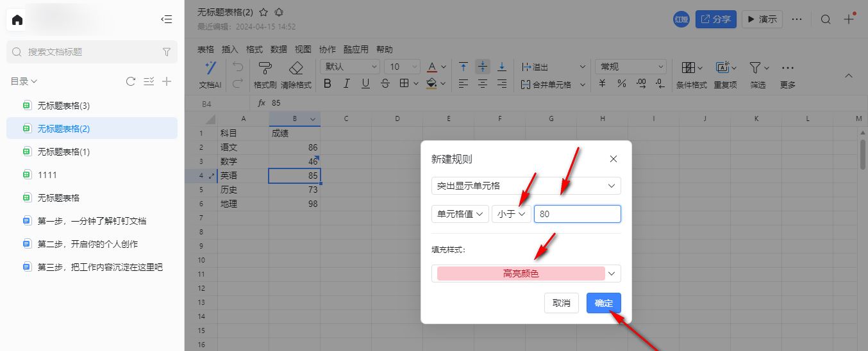Image resolution: width=868 pixels, height=351 pixels.
Task: Toggle bold formatting (B)
Action: coord(328,84)
